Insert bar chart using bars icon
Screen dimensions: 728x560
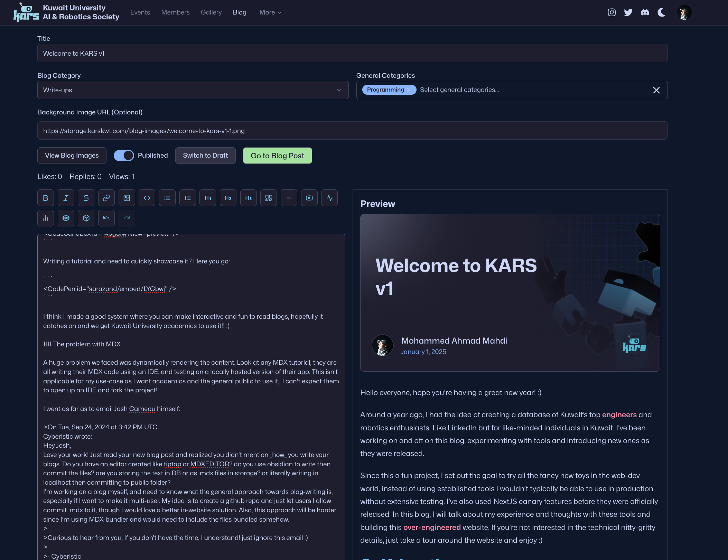coord(46,218)
